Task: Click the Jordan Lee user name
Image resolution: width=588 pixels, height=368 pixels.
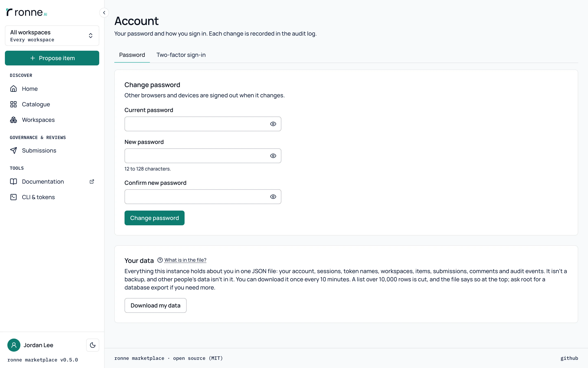Action: (x=38, y=345)
